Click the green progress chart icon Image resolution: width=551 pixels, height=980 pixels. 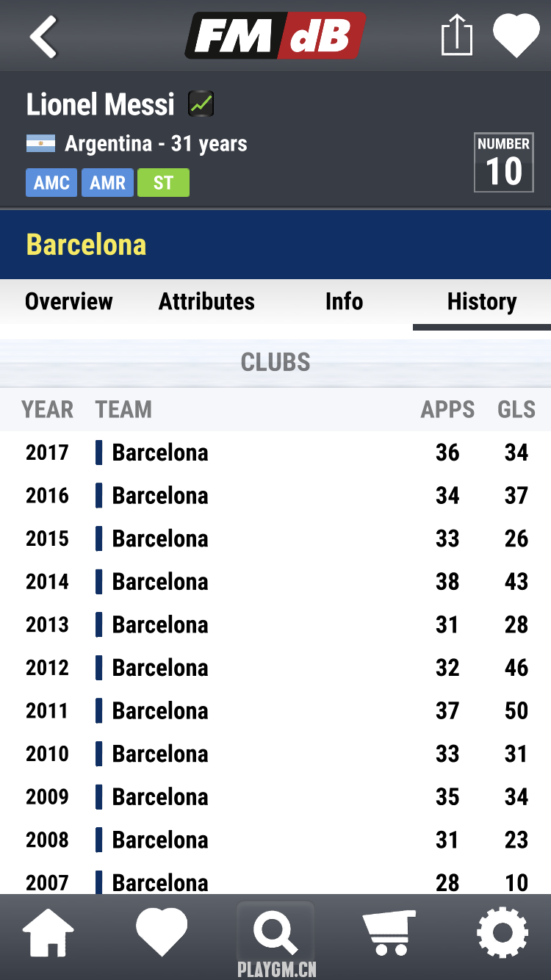pyautogui.click(x=201, y=104)
